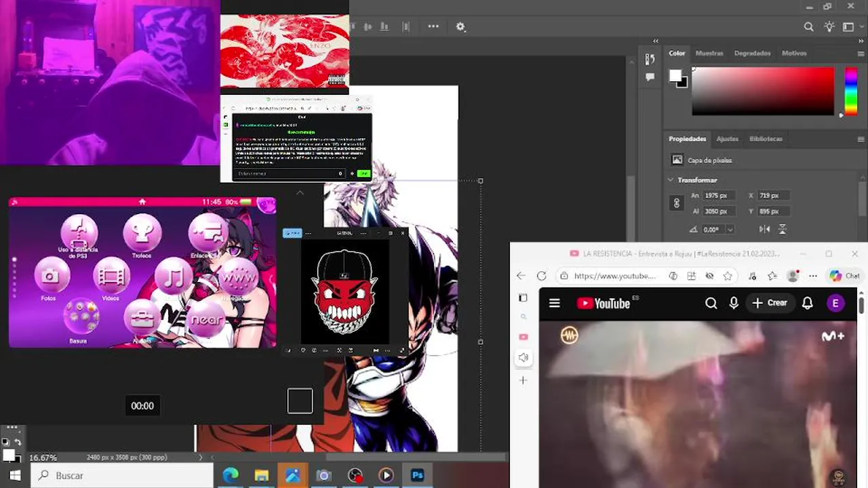Open the Propiedades panel hamburger menu
868x488 pixels.
pyautogui.click(x=861, y=139)
